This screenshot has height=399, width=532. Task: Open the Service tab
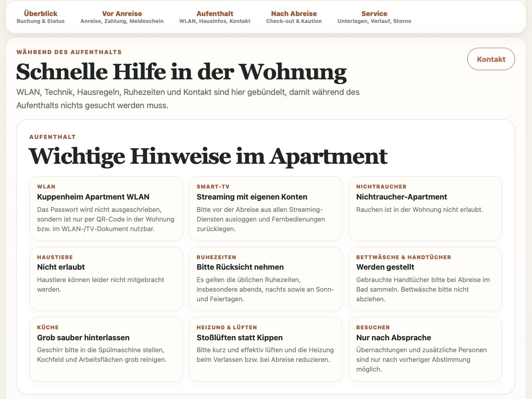[x=374, y=17]
